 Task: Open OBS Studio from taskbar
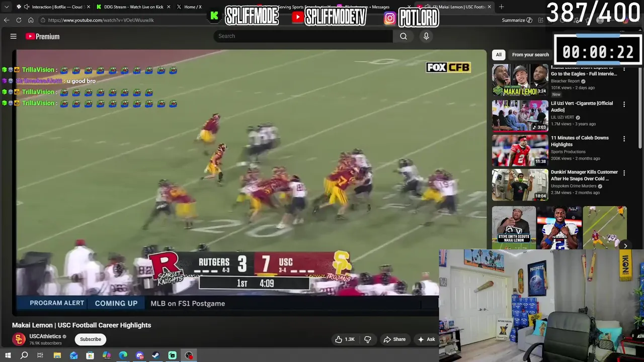pos(189,355)
